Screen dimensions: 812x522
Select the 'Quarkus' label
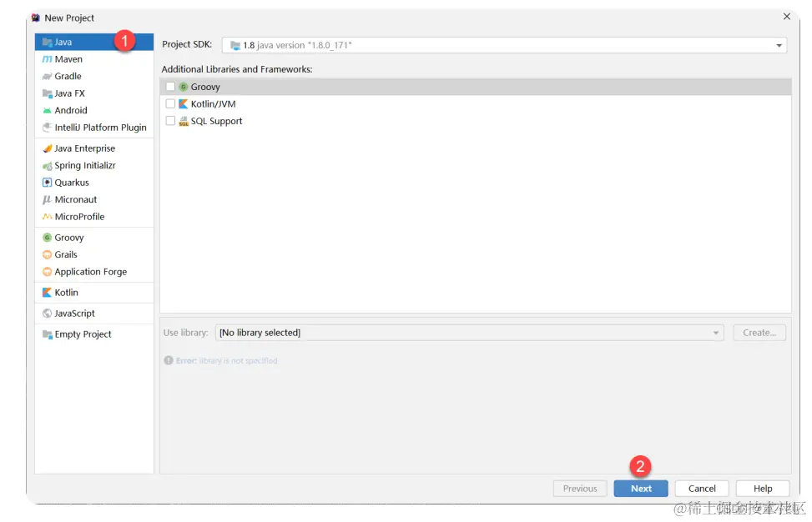click(x=72, y=183)
